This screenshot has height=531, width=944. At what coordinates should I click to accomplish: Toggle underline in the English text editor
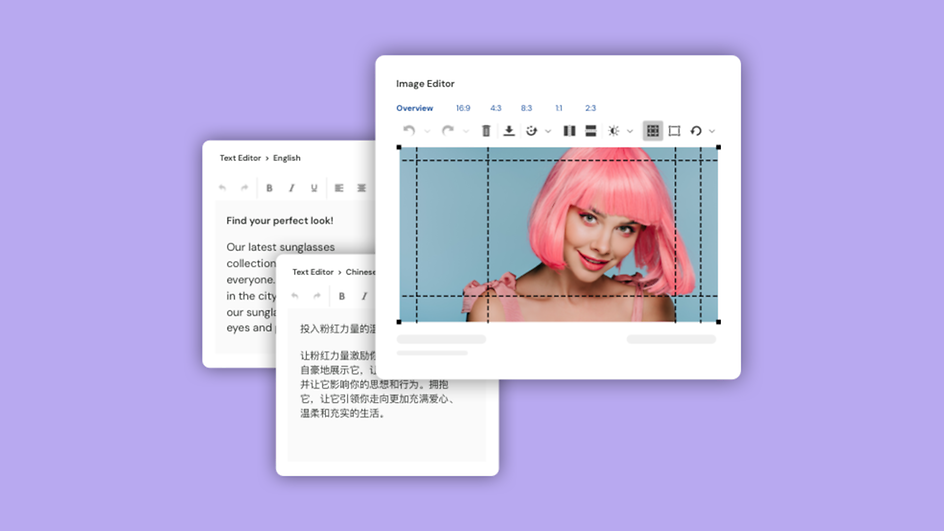[314, 188]
